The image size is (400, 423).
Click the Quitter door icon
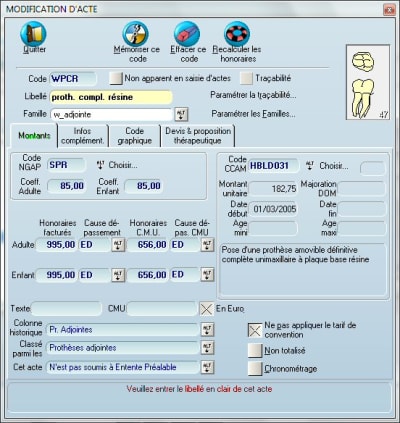(x=33, y=33)
